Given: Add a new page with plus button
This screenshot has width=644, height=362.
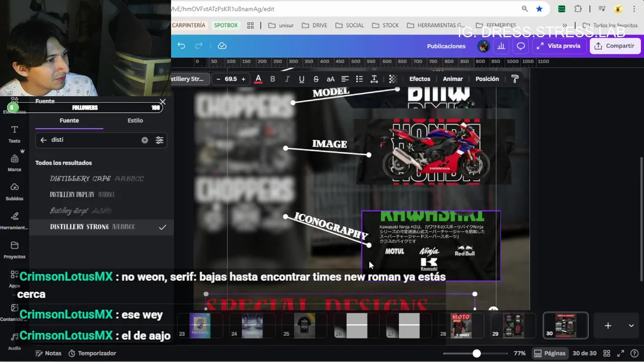Looking at the screenshot, I should (608, 326).
